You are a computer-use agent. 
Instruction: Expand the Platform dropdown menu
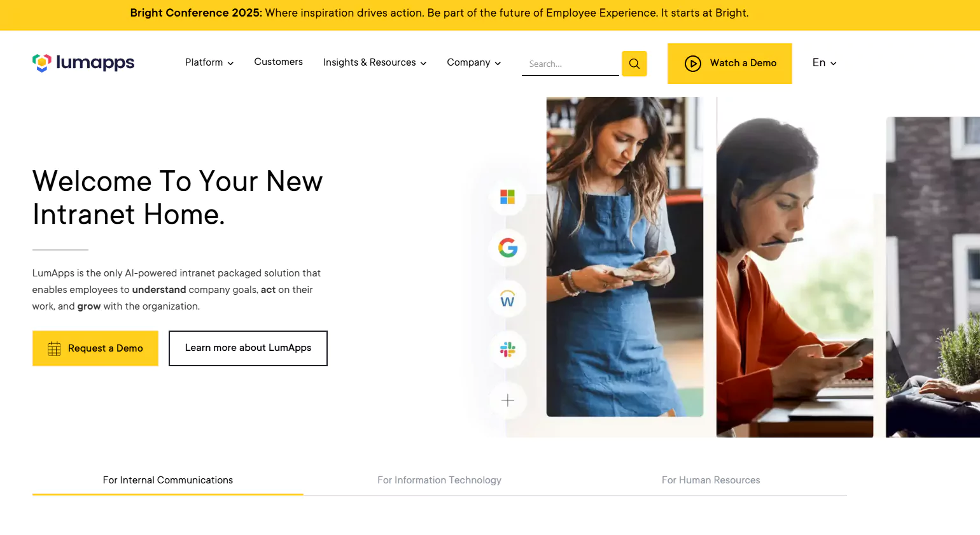point(209,62)
